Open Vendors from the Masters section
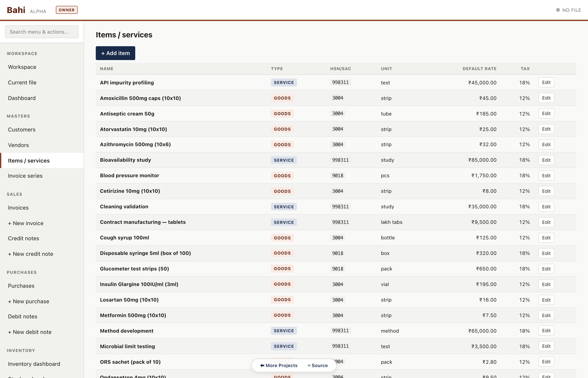The width and height of the screenshot is (588, 378). click(18, 145)
